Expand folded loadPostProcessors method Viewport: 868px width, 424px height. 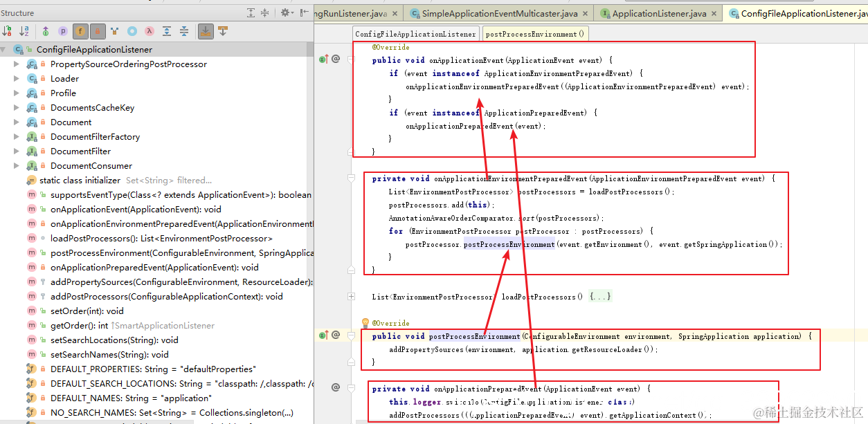pyautogui.click(x=352, y=297)
